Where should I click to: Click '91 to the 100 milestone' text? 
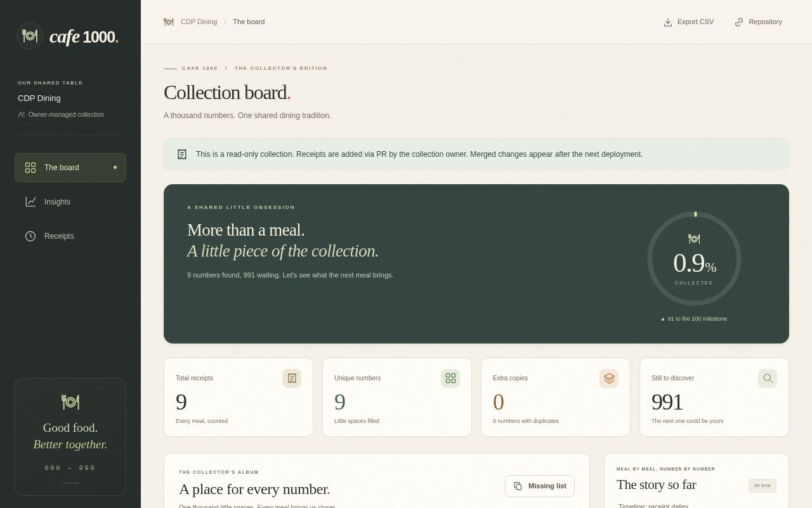[x=697, y=319]
